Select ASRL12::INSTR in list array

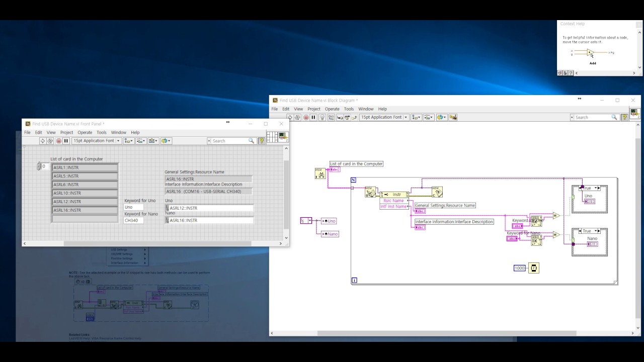click(x=85, y=202)
